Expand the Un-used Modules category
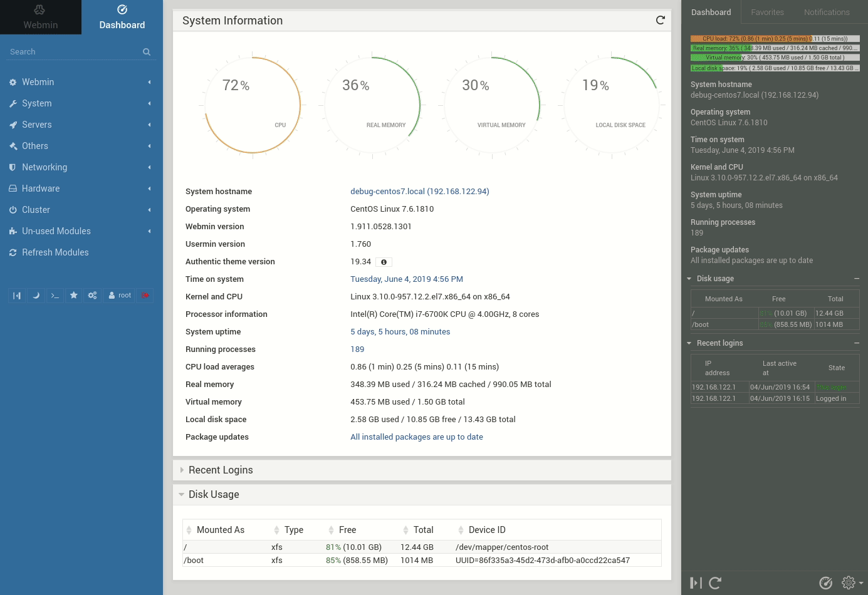 pyautogui.click(x=81, y=231)
